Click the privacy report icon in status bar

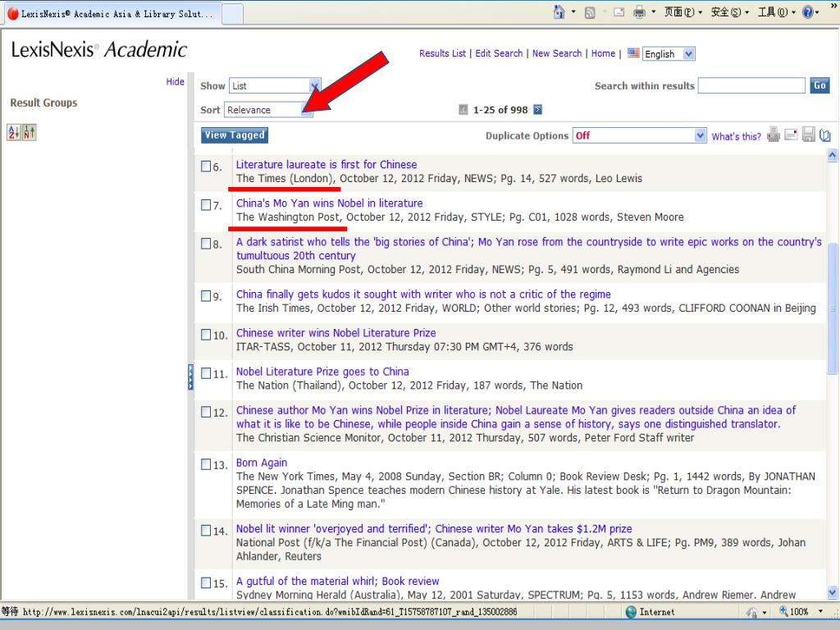752,612
